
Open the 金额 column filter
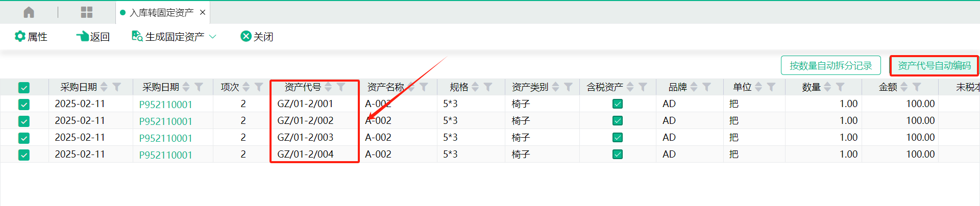tap(917, 87)
